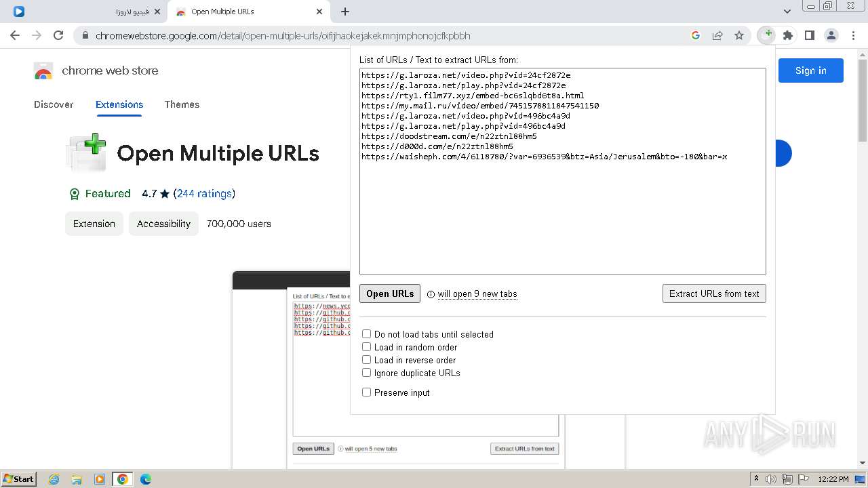The image size is (868, 488).
Task: Check the Load in random order option
Action: pos(366,347)
